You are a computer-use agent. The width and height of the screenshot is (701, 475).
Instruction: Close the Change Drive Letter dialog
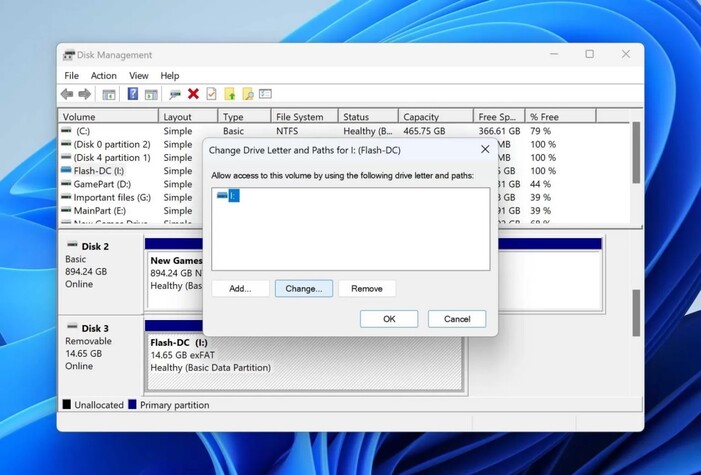[x=485, y=149]
